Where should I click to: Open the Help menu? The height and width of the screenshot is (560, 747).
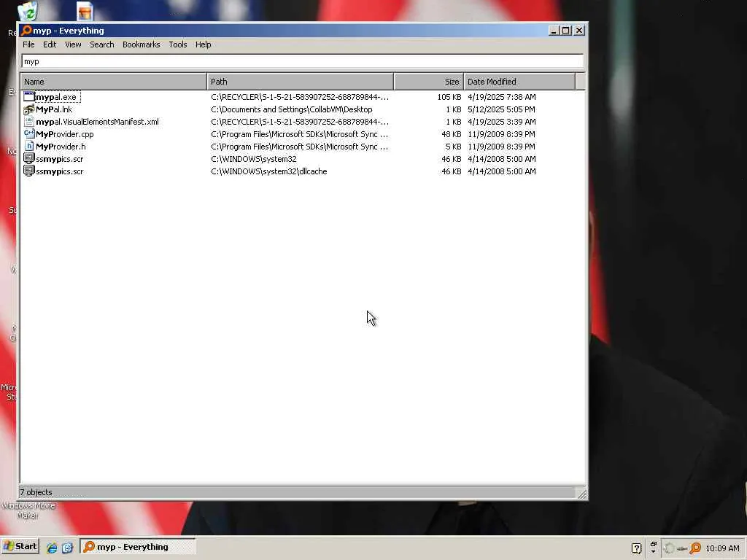pos(203,44)
